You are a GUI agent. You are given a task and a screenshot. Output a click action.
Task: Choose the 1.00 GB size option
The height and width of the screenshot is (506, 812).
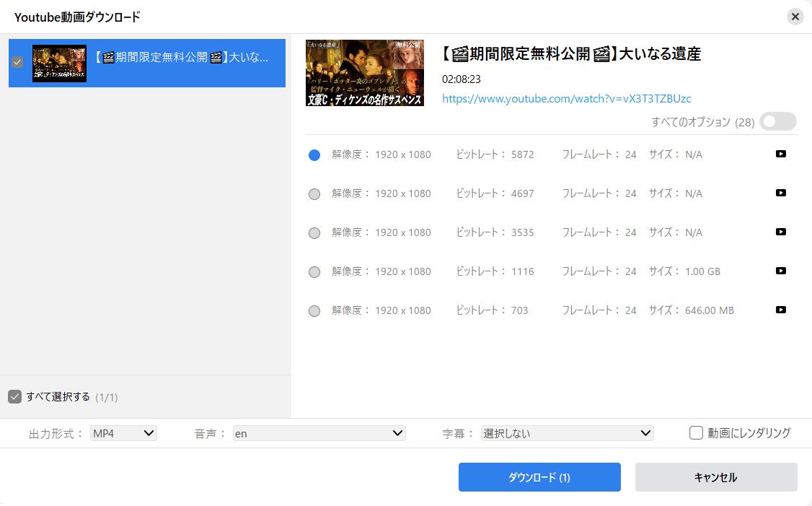point(314,272)
